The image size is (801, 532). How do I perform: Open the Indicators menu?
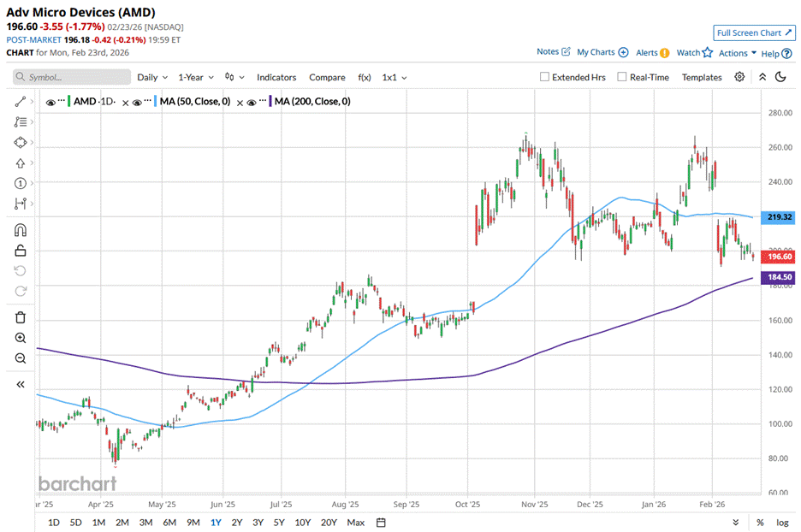click(x=276, y=77)
